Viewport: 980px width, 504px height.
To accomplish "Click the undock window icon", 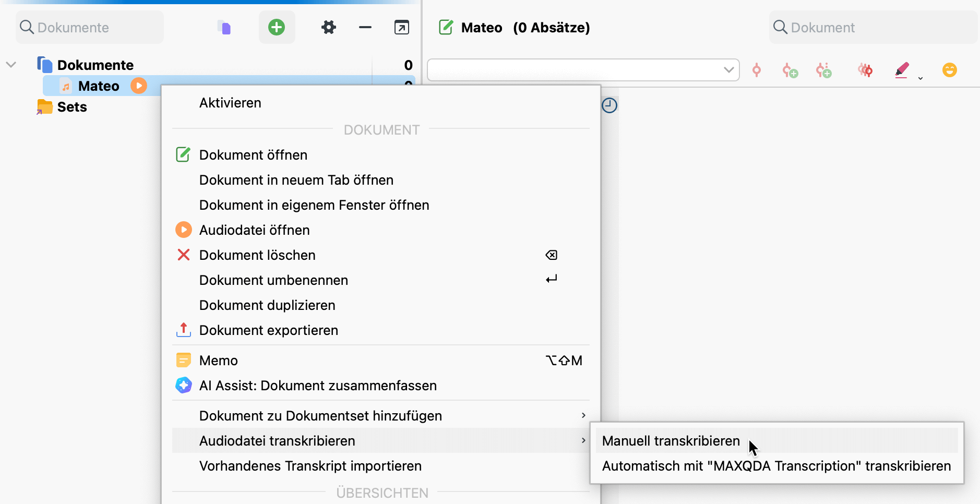I will (x=401, y=27).
